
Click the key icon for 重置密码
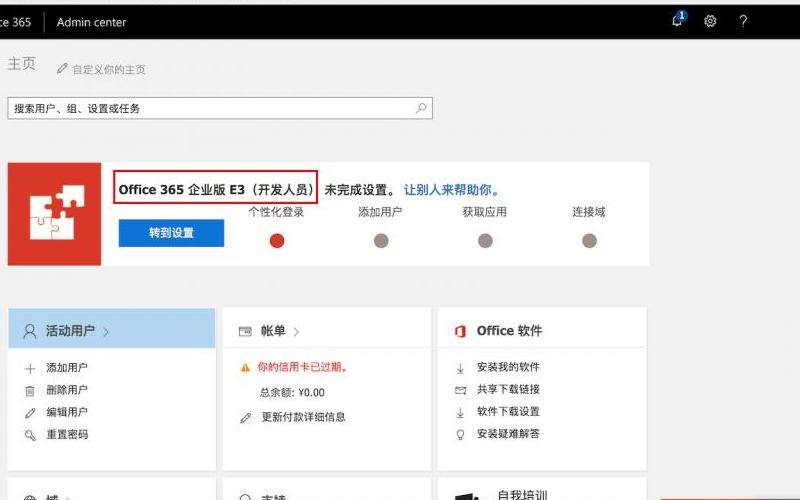tap(30, 435)
